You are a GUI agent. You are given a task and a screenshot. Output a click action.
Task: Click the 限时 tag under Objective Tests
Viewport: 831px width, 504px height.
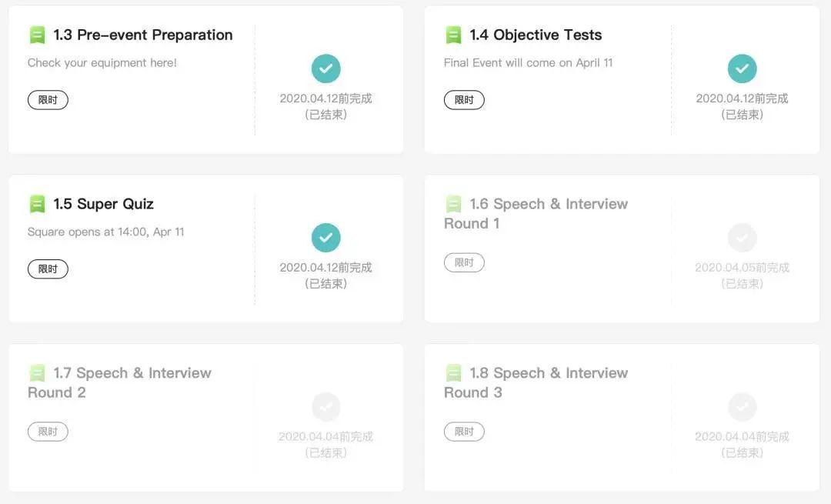point(464,100)
